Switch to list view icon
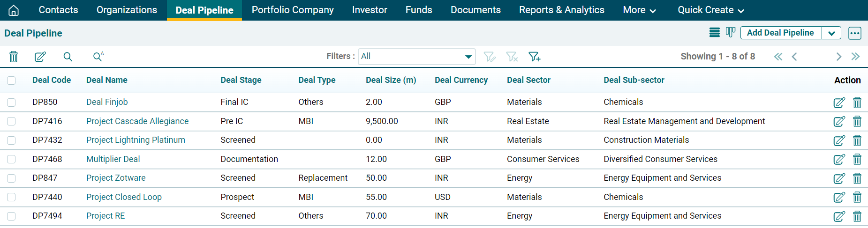 tap(714, 33)
